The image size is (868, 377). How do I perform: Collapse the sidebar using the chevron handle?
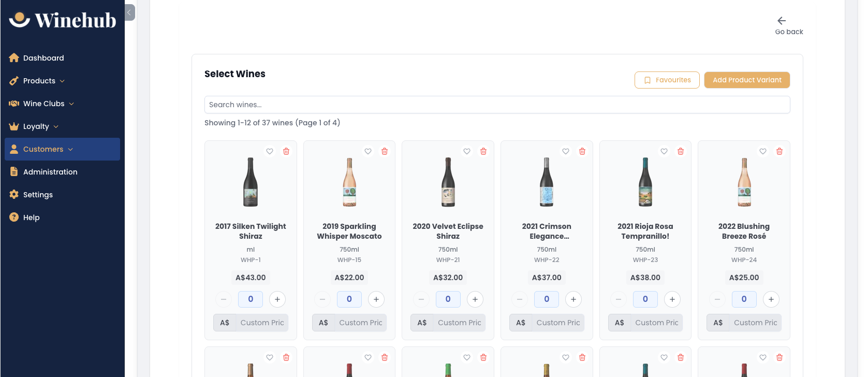coord(130,12)
